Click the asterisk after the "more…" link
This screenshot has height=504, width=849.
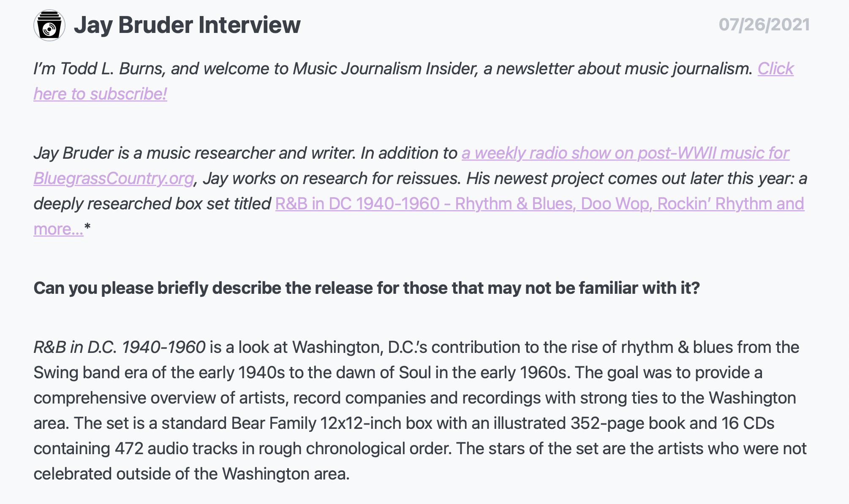coord(87,228)
